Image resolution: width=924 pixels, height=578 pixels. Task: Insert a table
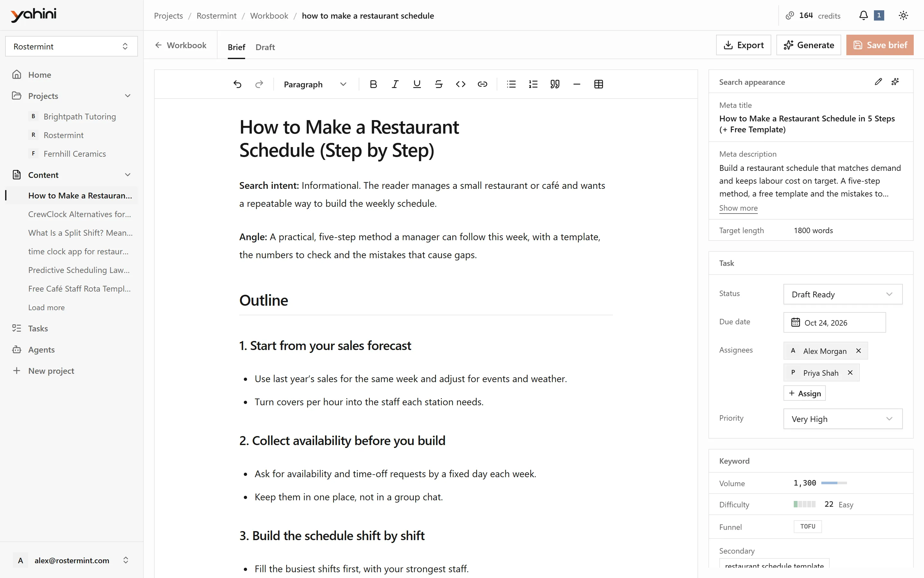point(598,84)
